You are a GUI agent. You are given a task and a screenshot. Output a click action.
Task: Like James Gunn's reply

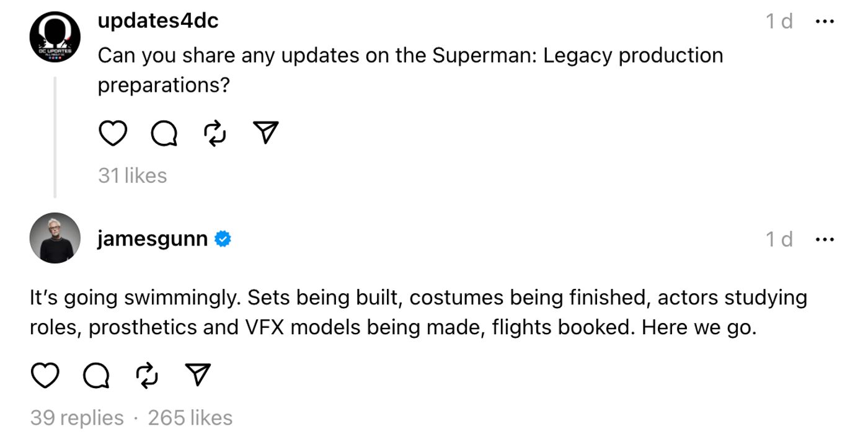coord(44,375)
